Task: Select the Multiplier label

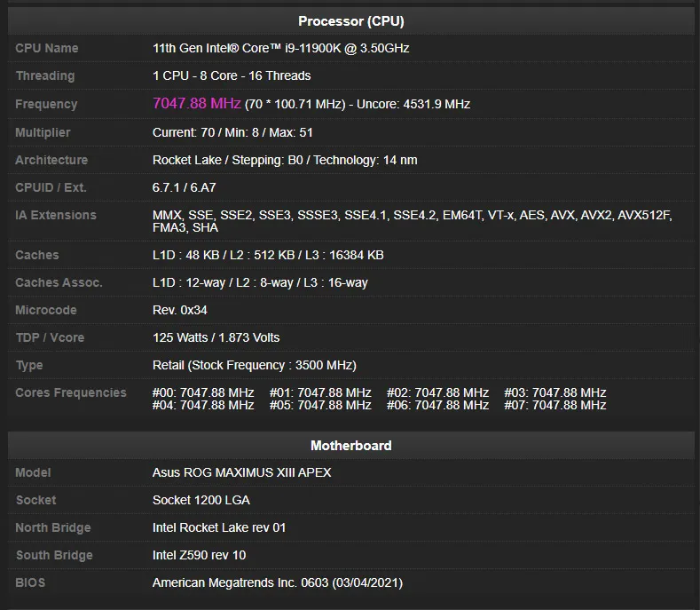Action: [x=43, y=132]
